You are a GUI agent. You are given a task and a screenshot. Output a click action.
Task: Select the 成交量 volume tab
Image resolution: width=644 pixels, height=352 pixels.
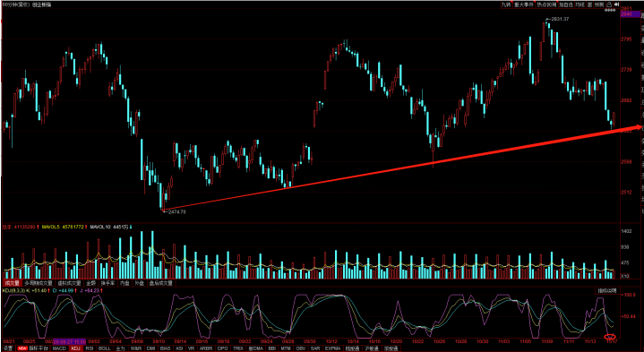[12, 283]
